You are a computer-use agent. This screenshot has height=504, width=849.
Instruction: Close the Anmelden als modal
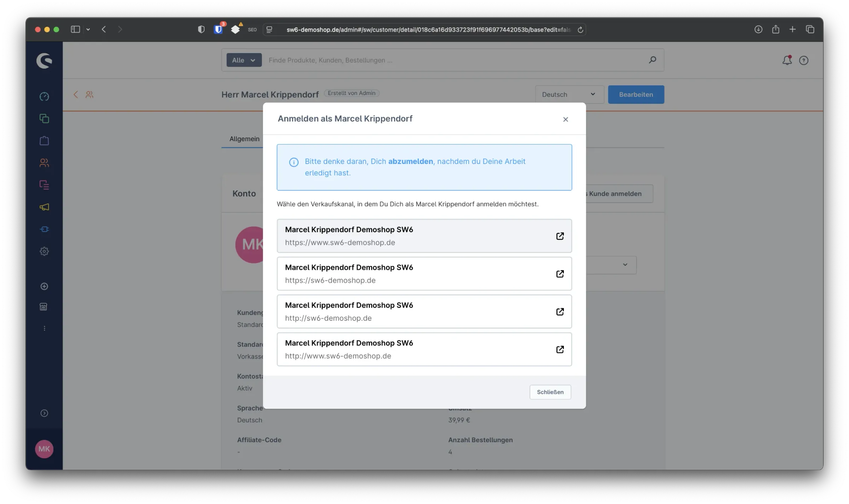(x=565, y=119)
